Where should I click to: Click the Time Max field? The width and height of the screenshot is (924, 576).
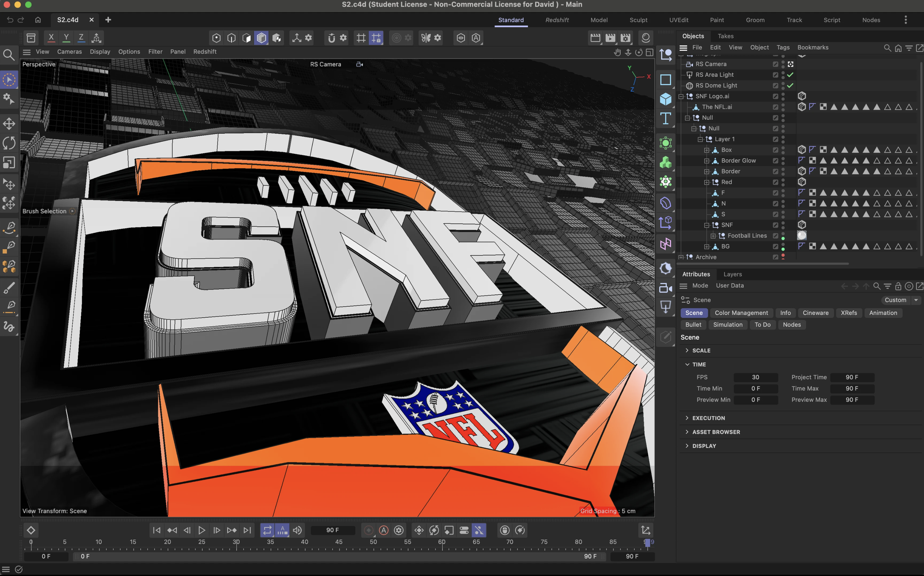(x=852, y=389)
